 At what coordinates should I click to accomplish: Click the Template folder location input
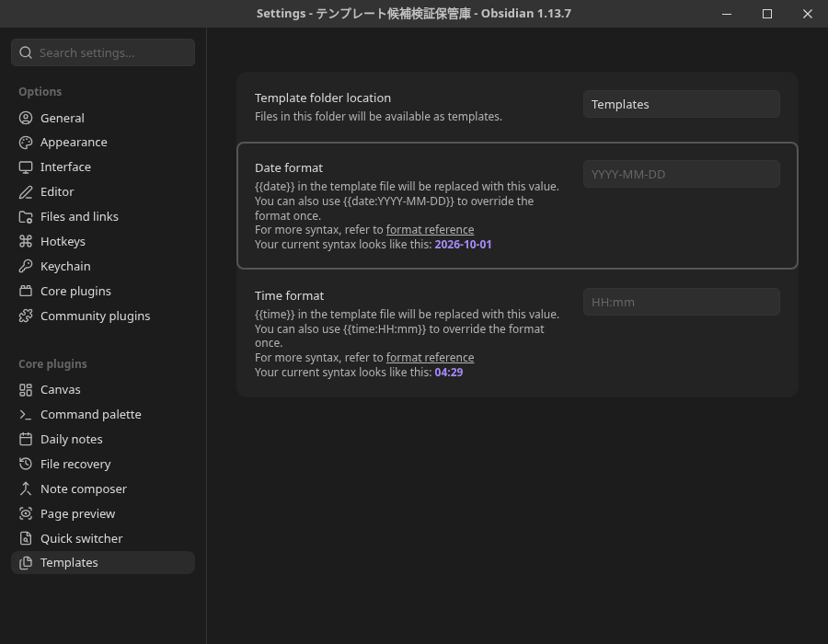pos(681,105)
